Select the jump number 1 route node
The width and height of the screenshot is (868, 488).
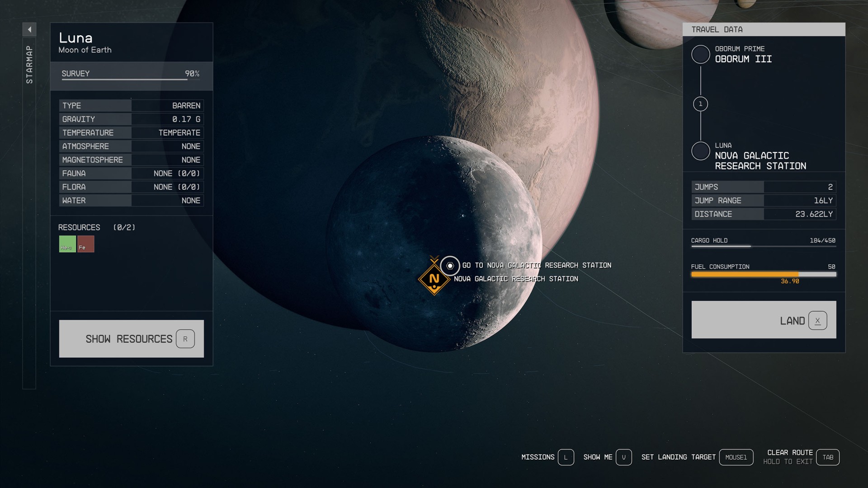click(700, 104)
